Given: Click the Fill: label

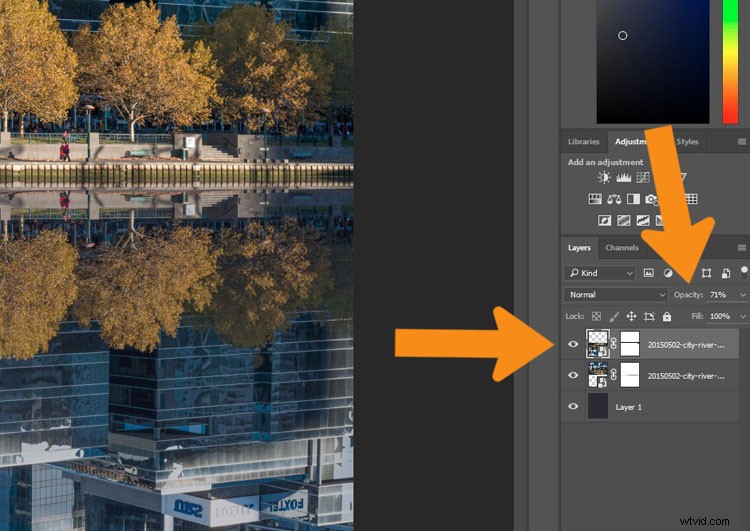Looking at the screenshot, I should 697,316.
